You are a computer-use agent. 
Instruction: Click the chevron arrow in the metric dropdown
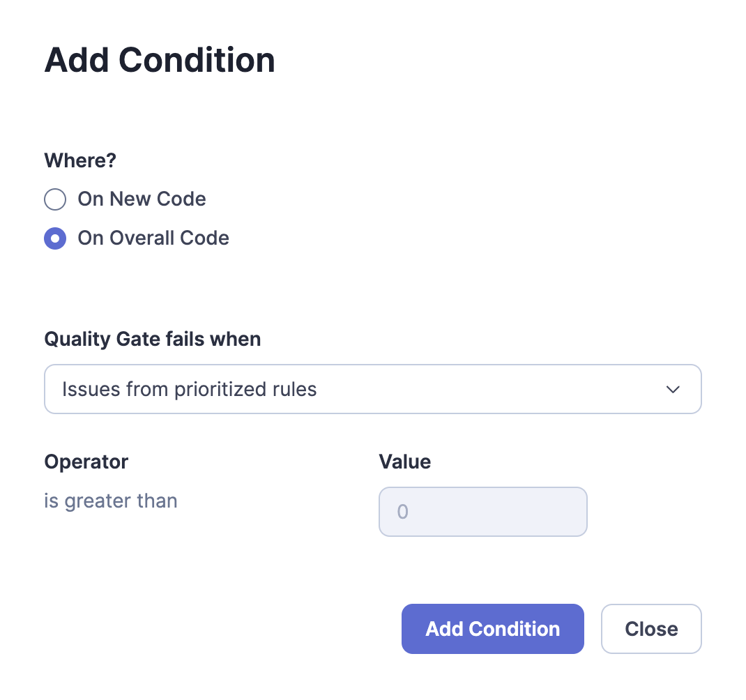(x=673, y=389)
